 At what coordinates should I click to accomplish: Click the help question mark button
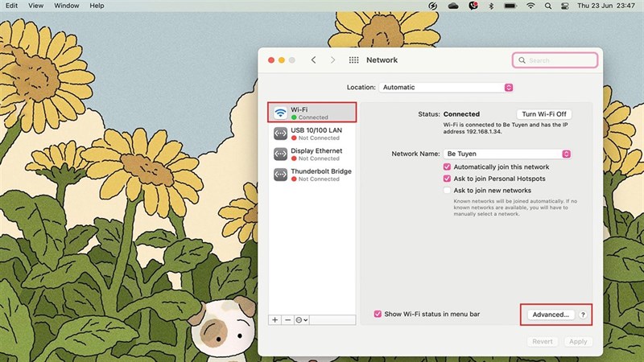583,315
